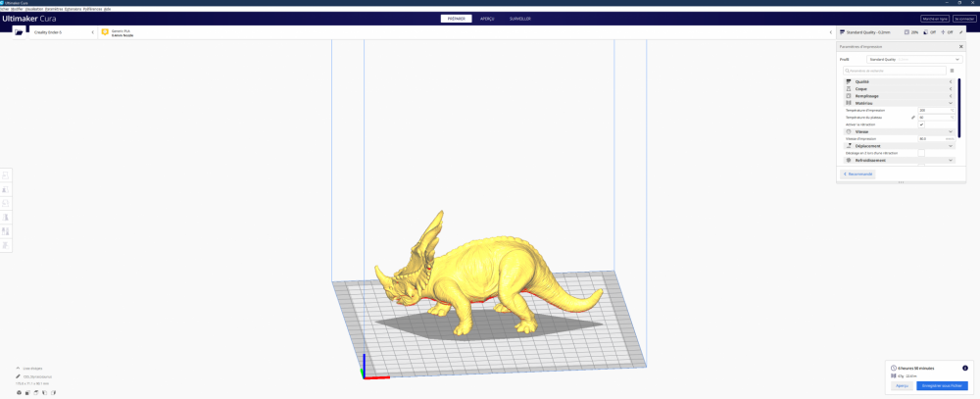
Task: Click the Aperçu button in the slice panel
Action: tap(902, 386)
